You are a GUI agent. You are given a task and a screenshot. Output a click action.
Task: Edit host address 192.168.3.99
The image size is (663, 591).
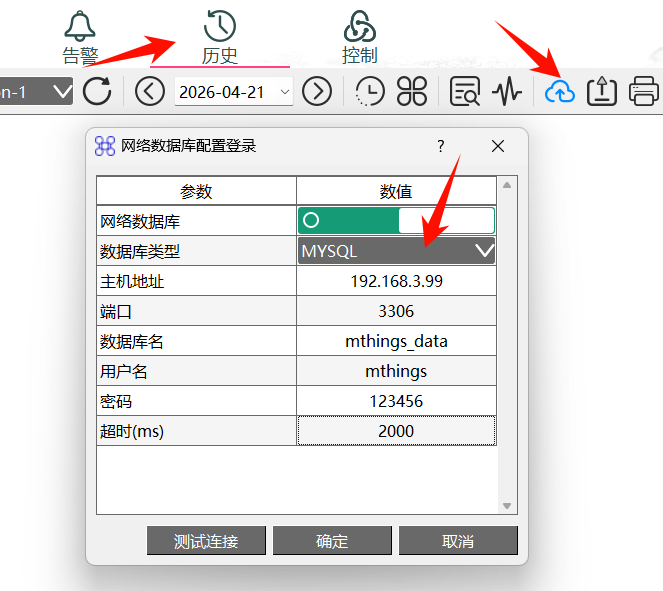pyautogui.click(x=396, y=281)
